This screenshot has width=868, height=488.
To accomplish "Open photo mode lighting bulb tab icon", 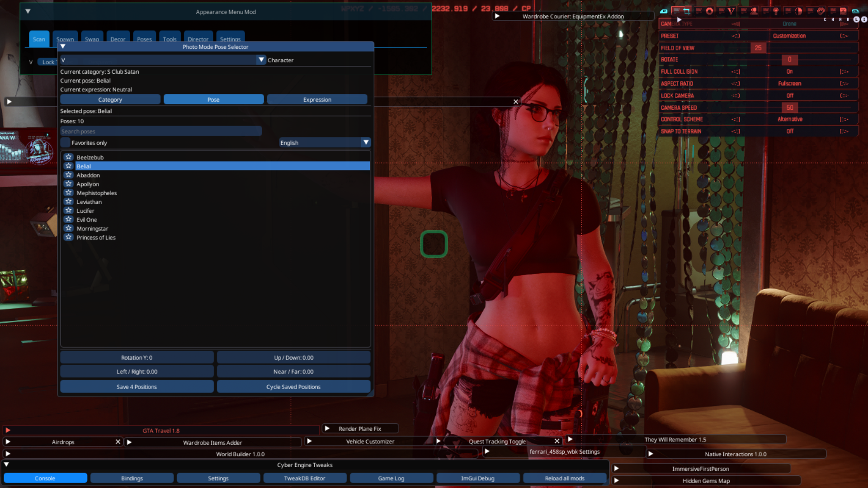I will tap(776, 11).
